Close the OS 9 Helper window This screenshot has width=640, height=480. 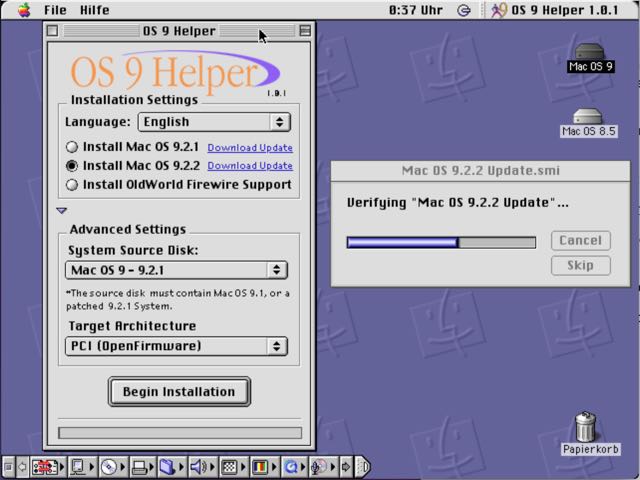pyautogui.click(x=52, y=31)
